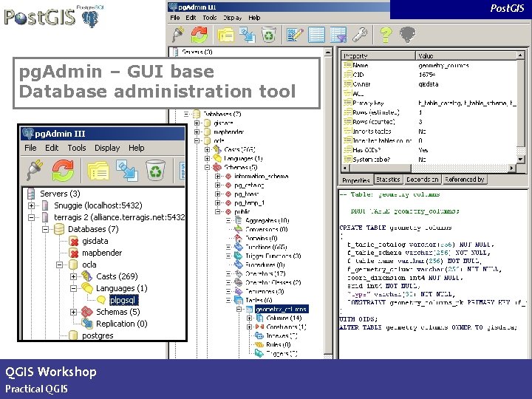The image size is (532, 399).
Task: Click the elephant logo beside PostGIS title
Action: pyautogui.click(x=90, y=18)
